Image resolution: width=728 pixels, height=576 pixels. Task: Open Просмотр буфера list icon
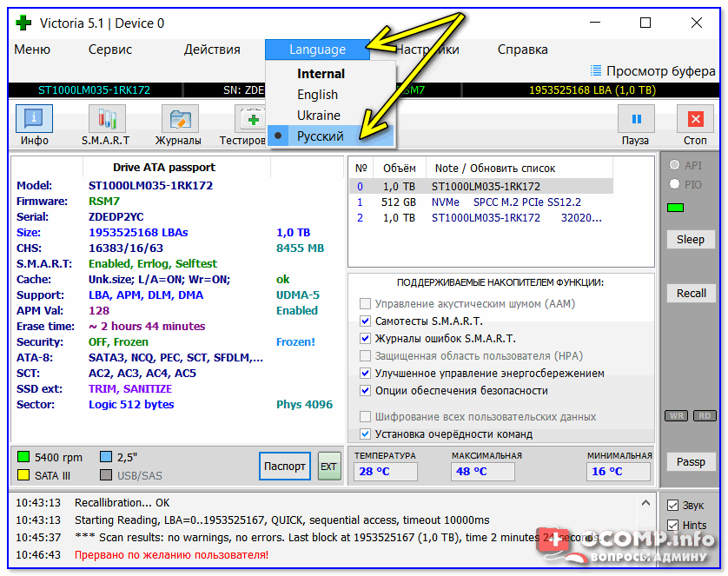tap(596, 70)
